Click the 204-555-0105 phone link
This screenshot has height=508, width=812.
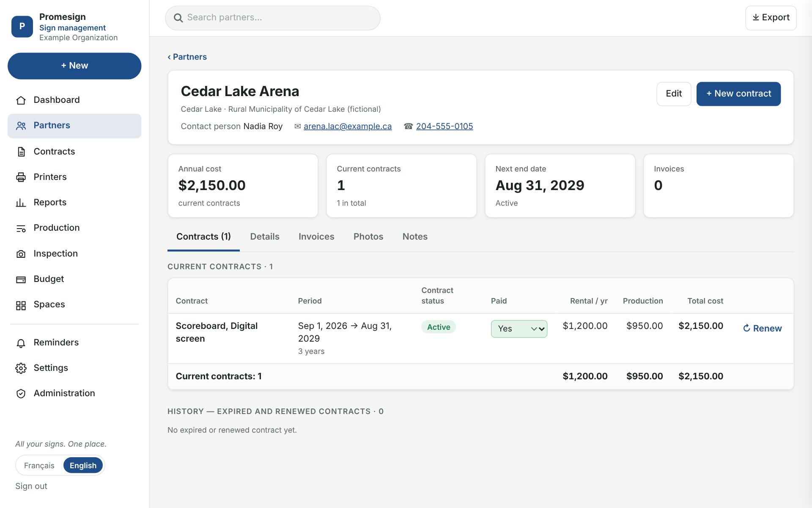click(x=444, y=126)
